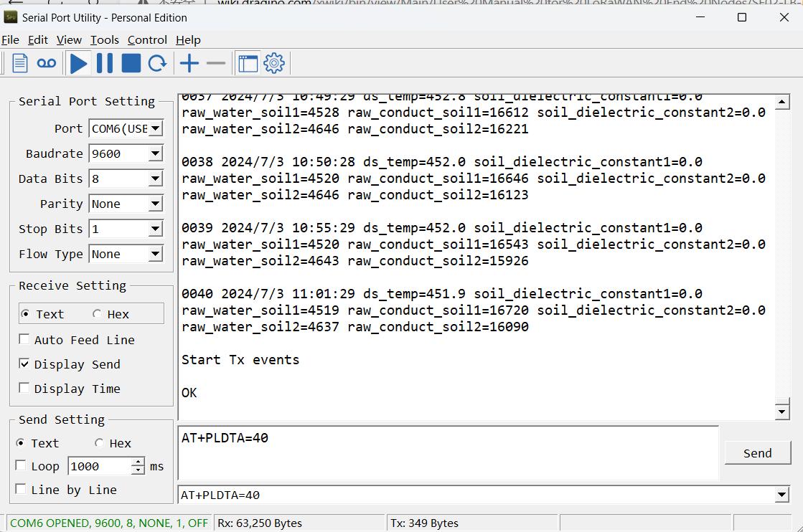This screenshot has height=532, width=803.
Task: Start the serial port with Play icon
Action: point(78,63)
